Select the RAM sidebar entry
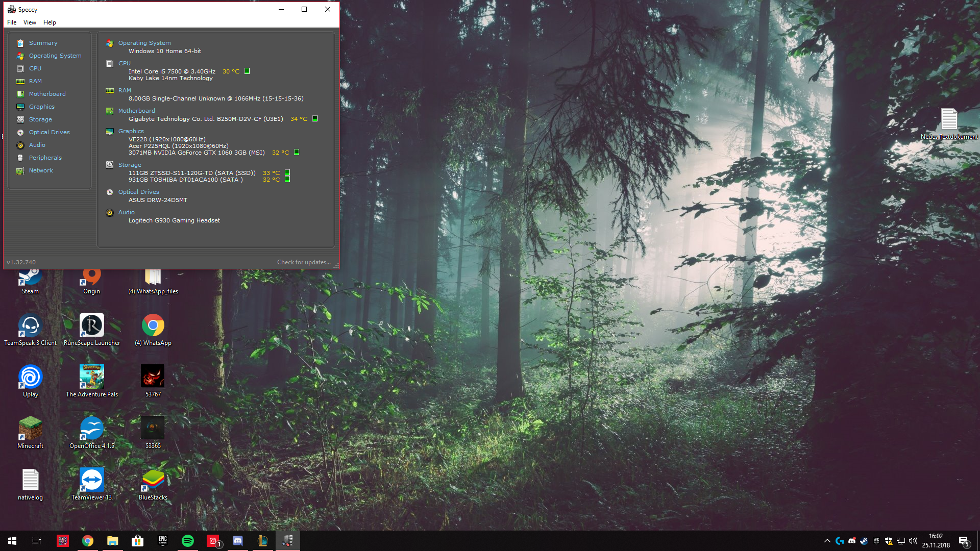The width and height of the screenshot is (980, 551). (35, 81)
